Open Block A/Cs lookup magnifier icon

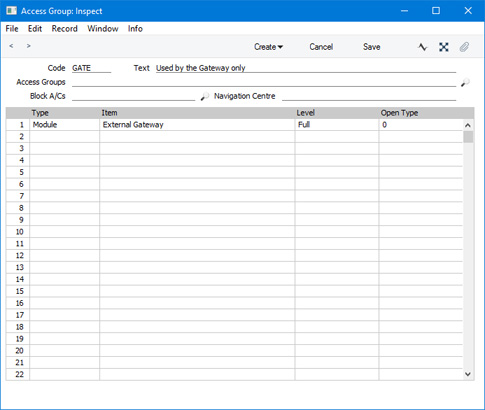(205, 96)
